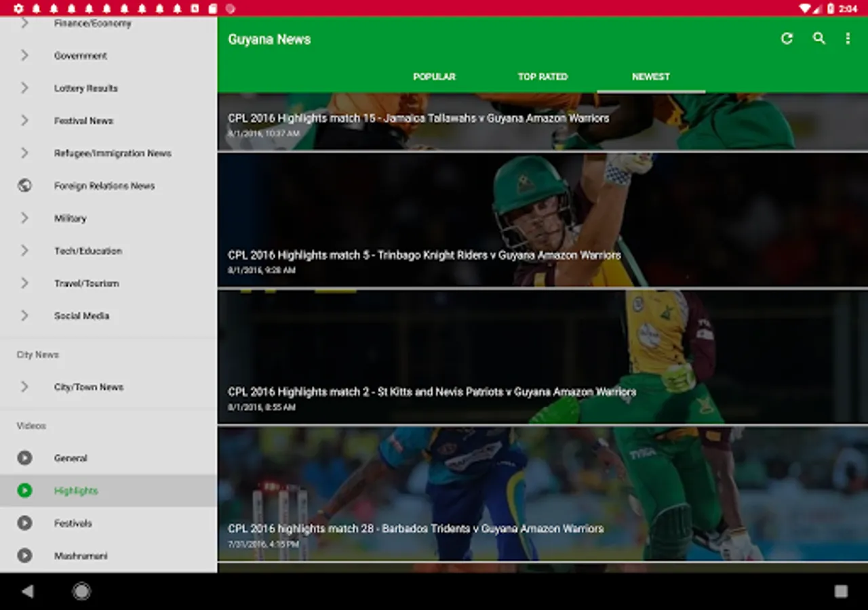Viewport: 868px width, 610px height.
Task: Click the "8/1/2016, 9:28 AM" timestamp
Action: point(262,270)
